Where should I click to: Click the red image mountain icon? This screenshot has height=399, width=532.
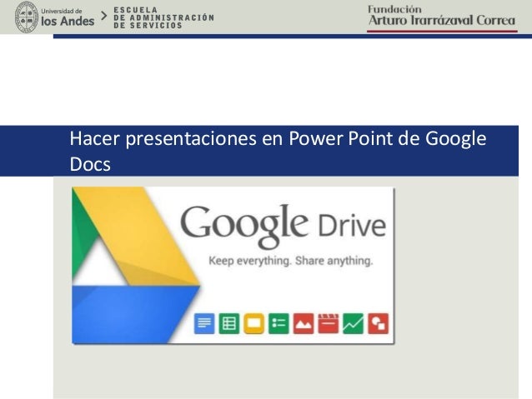click(x=304, y=323)
